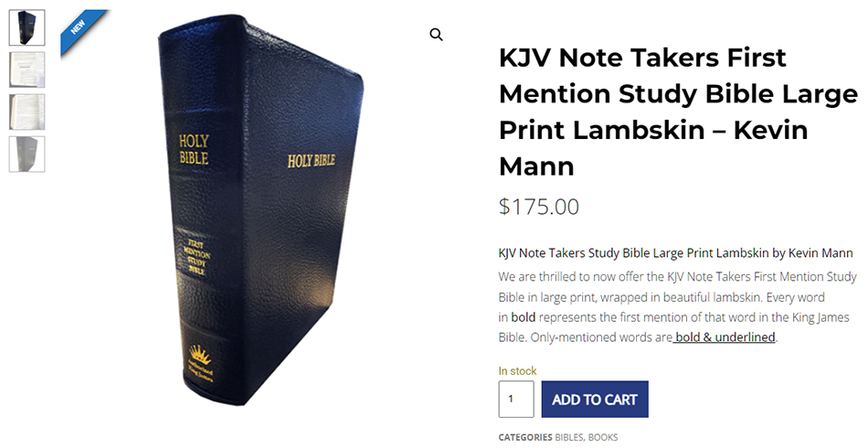Click the short description line by Kevin Mann
The image size is (868, 448).
[x=675, y=253]
